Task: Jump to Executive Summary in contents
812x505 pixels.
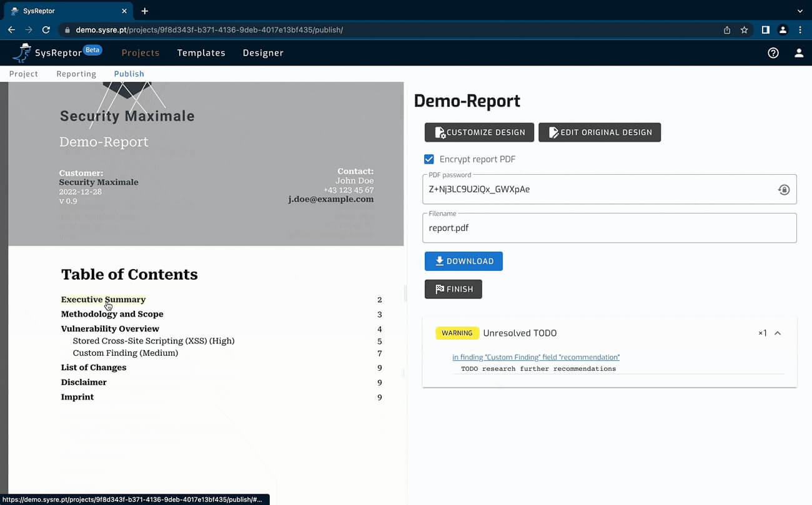Action: (103, 300)
